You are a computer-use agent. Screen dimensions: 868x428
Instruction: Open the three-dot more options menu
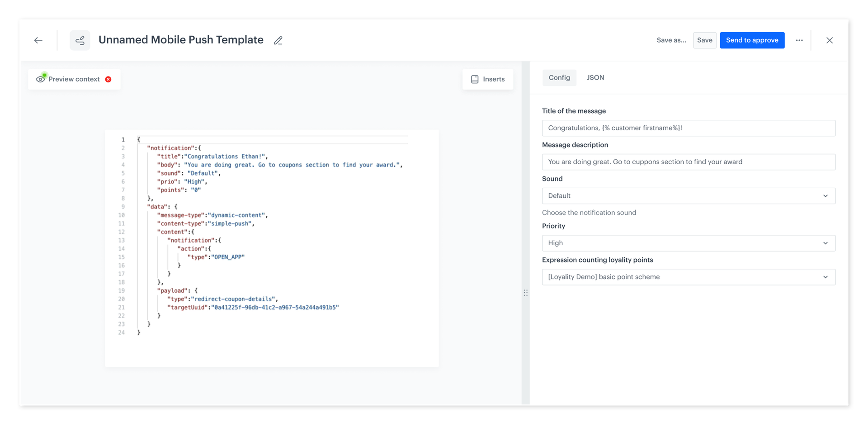point(799,40)
